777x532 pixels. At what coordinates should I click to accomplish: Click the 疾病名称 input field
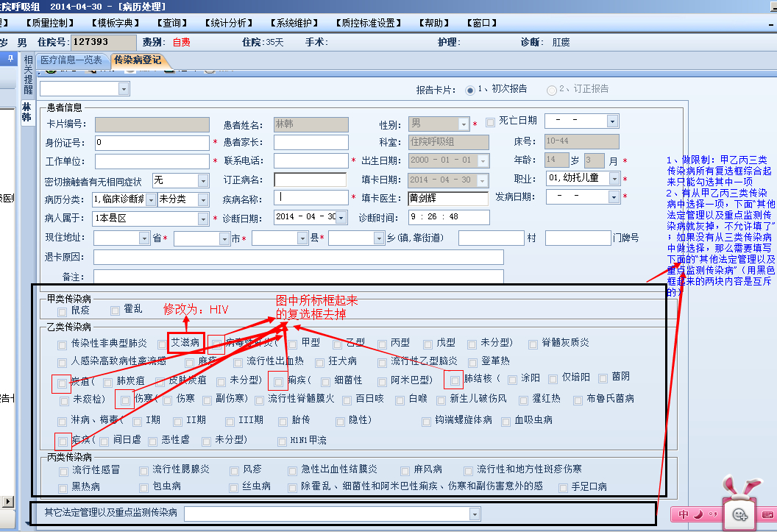click(311, 198)
